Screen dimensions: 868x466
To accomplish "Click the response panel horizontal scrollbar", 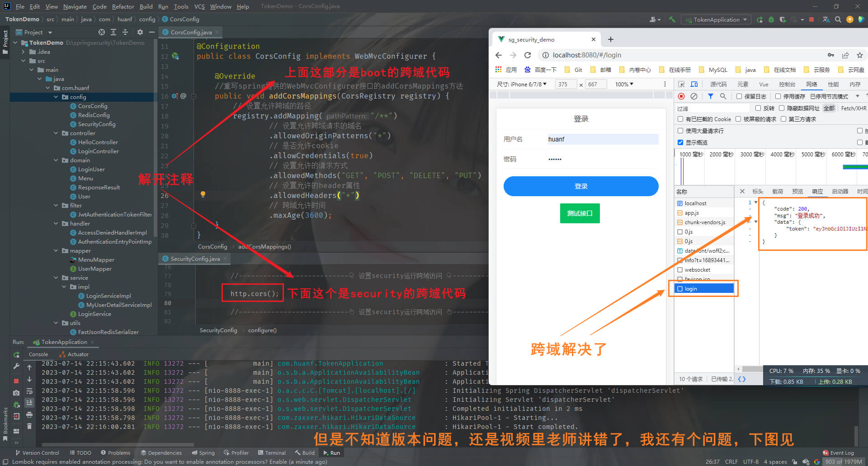I will [x=753, y=369].
